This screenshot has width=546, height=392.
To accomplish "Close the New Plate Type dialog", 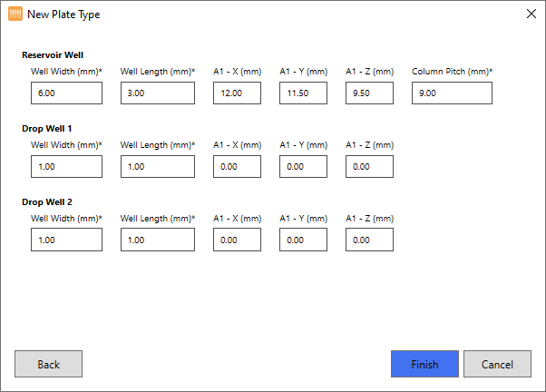I will pos(531,15).
